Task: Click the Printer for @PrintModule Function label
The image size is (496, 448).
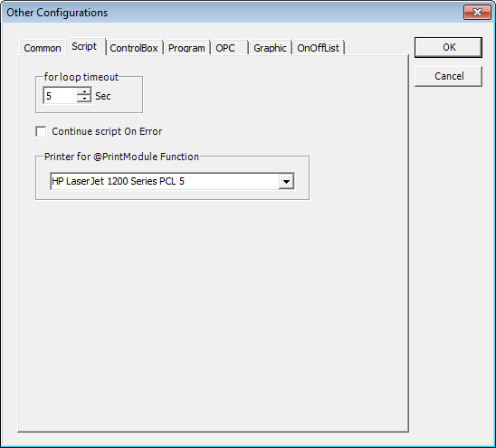Action: pyautogui.click(x=121, y=157)
